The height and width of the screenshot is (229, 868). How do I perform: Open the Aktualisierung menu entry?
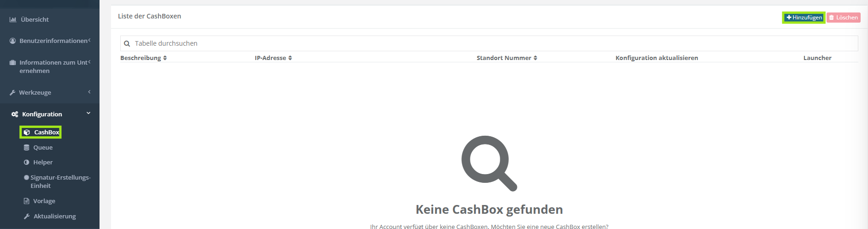(x=54, y=217)
